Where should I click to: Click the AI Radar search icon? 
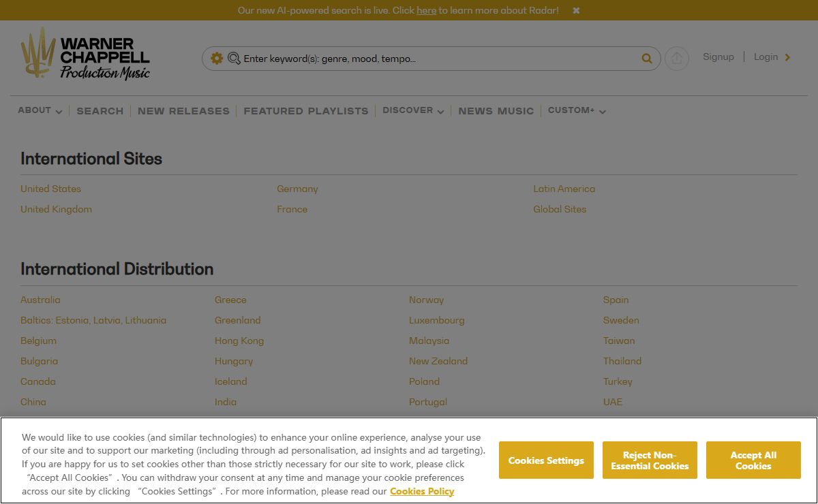234,59
